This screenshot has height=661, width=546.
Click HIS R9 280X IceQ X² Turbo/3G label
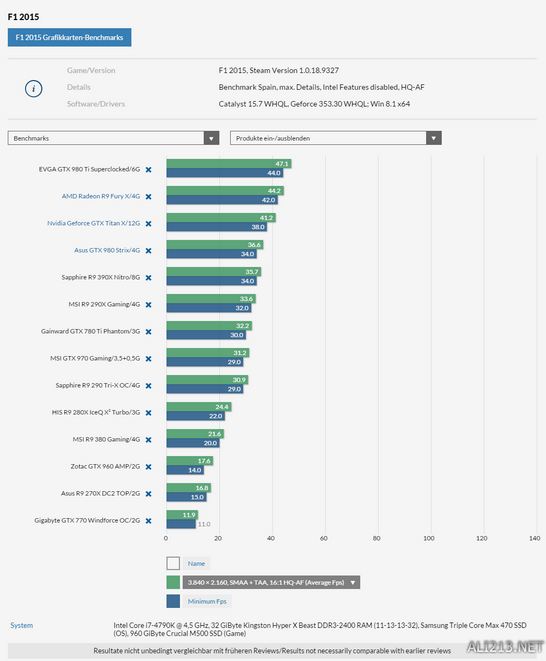96,412
